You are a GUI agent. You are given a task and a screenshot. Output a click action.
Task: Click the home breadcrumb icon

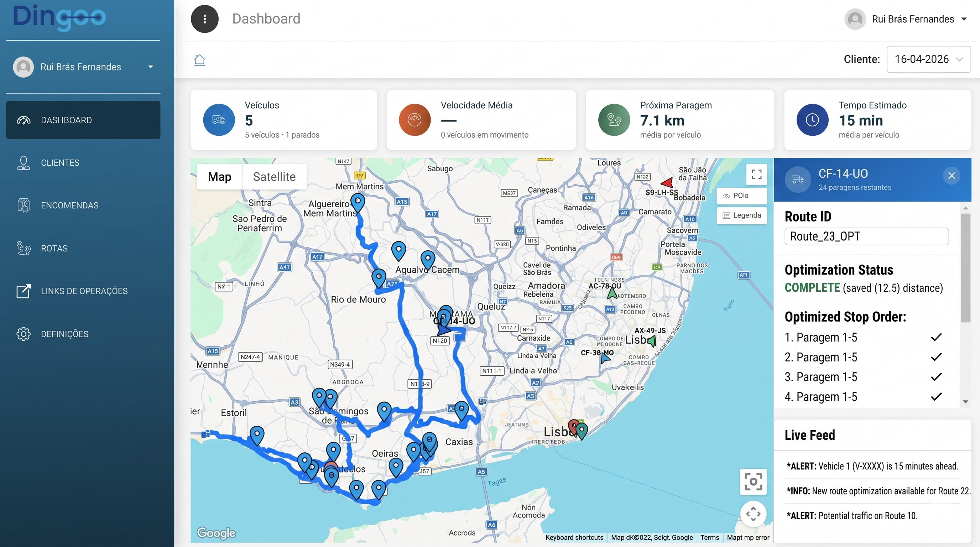[x=200, y=60]
